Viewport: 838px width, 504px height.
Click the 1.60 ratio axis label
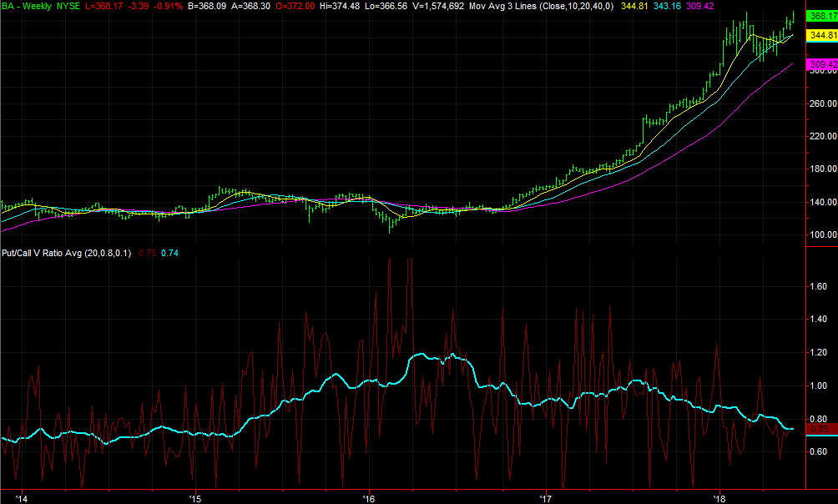point(818,286)
